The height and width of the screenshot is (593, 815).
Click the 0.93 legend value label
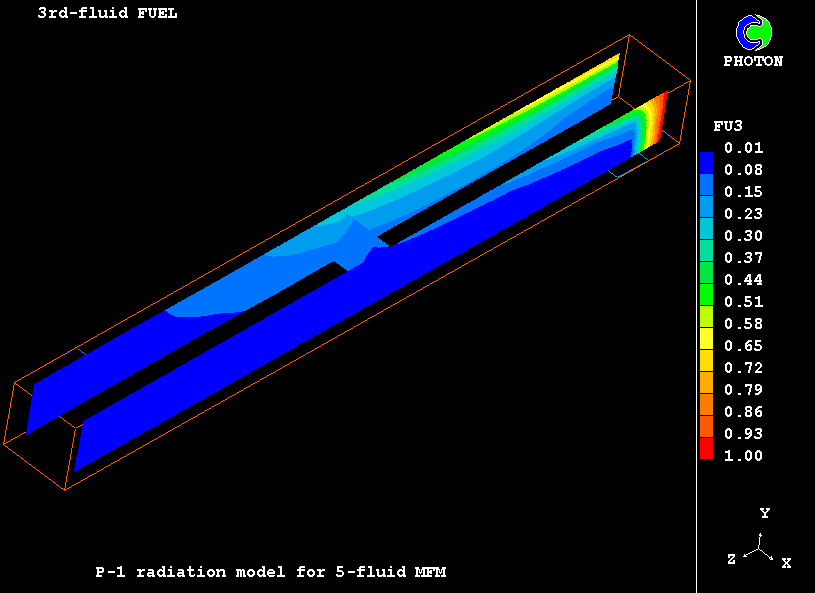point(743,434)
